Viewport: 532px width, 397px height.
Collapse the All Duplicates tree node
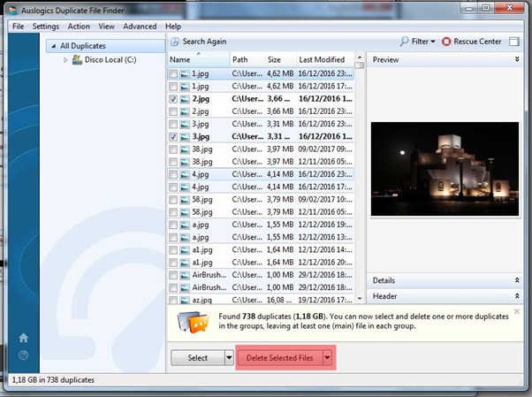[54, 46]
